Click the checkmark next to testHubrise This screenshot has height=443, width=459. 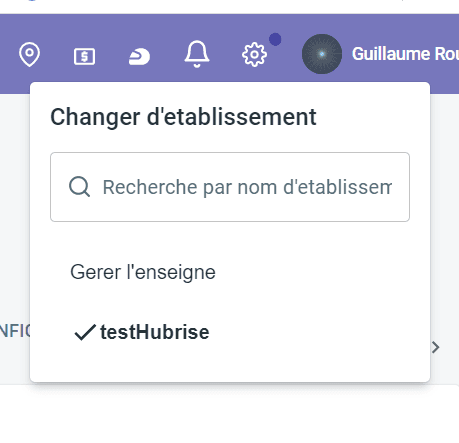[x=85, y=332]
